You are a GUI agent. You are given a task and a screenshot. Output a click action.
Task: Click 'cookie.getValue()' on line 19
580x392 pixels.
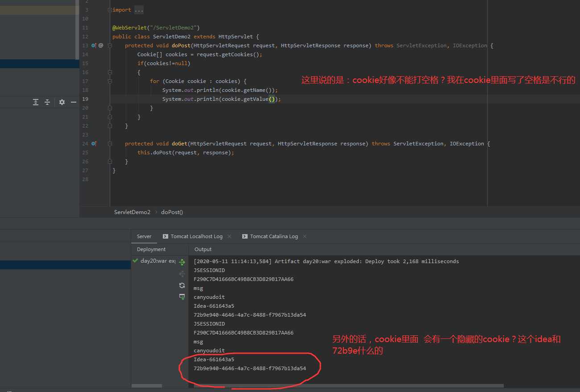248,99
